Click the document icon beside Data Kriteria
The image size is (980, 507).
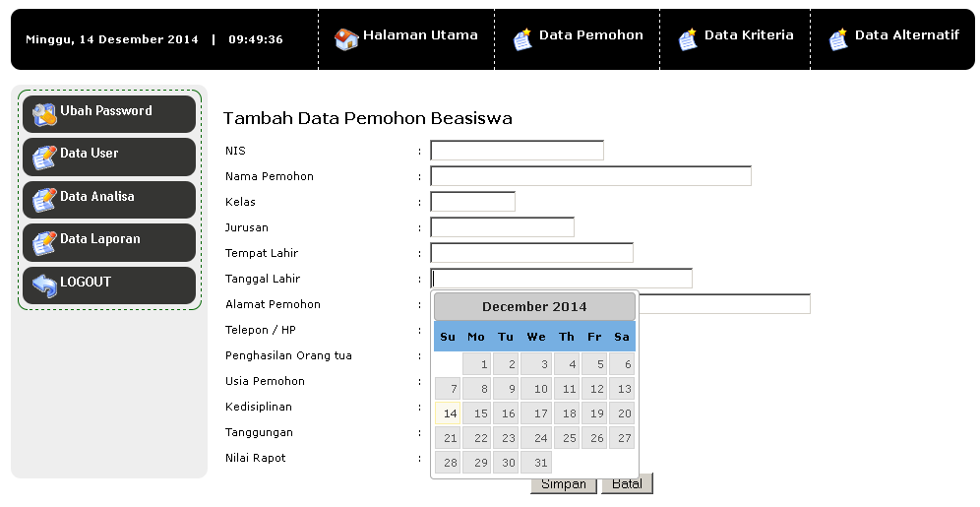click(688, 39)
